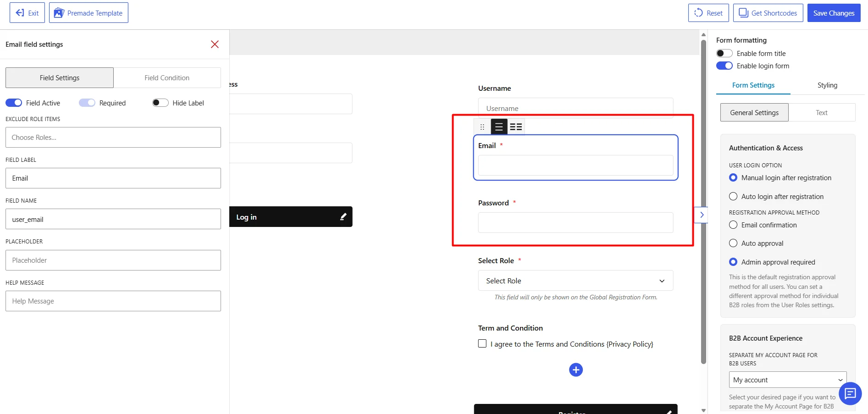Click Save Changes
The height and width of the screenshot is (414, 868).
coord(834,13)
